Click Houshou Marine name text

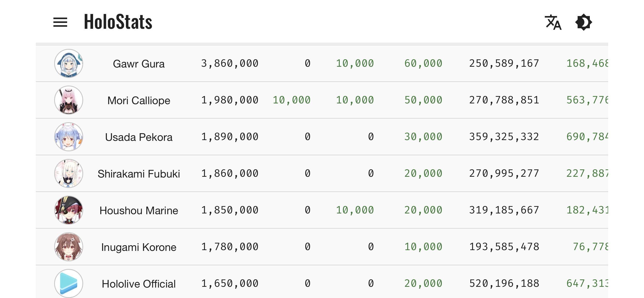click(x=139, y=210)
